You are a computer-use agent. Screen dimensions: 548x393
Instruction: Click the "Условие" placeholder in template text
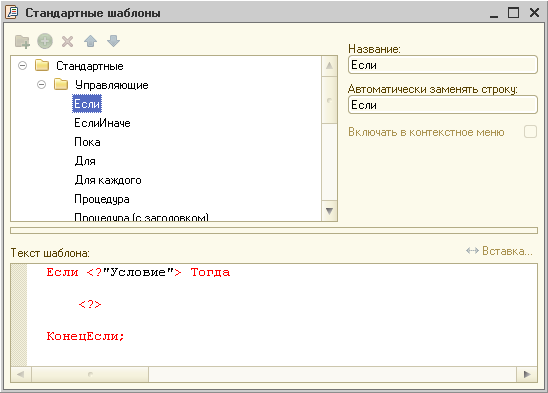coord(138,272)
